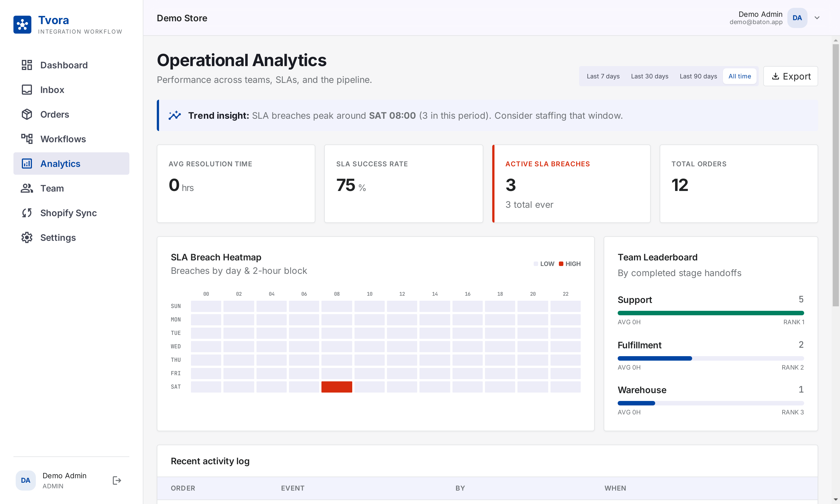Click the Warehouse progress bar
The image size is (840, 504).
(x=711, y=403)
